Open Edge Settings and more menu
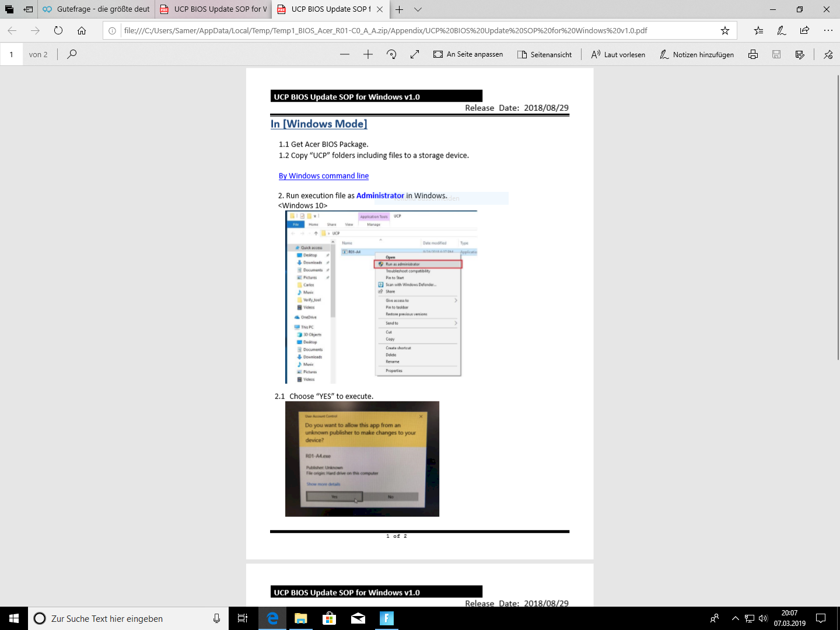The height and width of the screenshot is (630, 840). (x=828, y=30)
